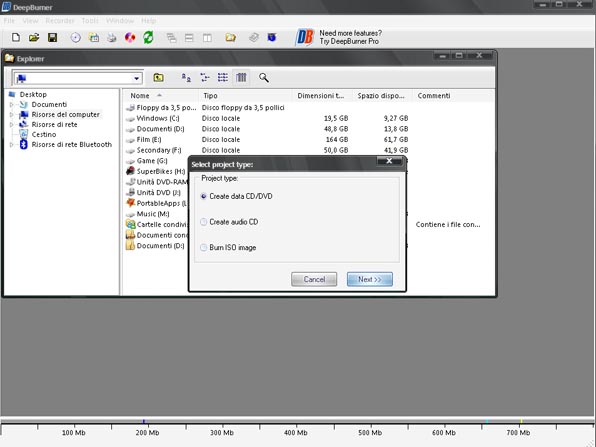Click the SuperBikes (H:) drive icon
This screenshot has width=596, height=447.
point(130,171)
